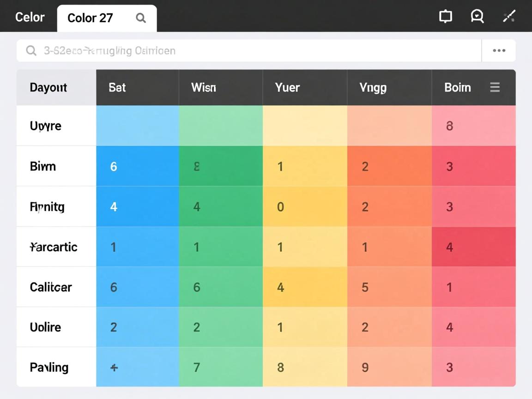Image resolution: width=532 pixels, height=399 pixels.
Task: Pick the green Bivm cell showing 8
Action: [221, 166]
